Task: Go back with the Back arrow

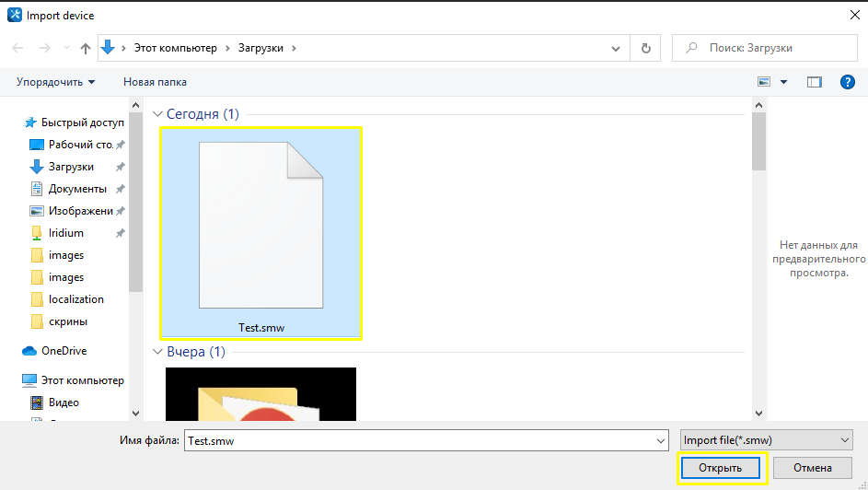Action: click(17, 48)
